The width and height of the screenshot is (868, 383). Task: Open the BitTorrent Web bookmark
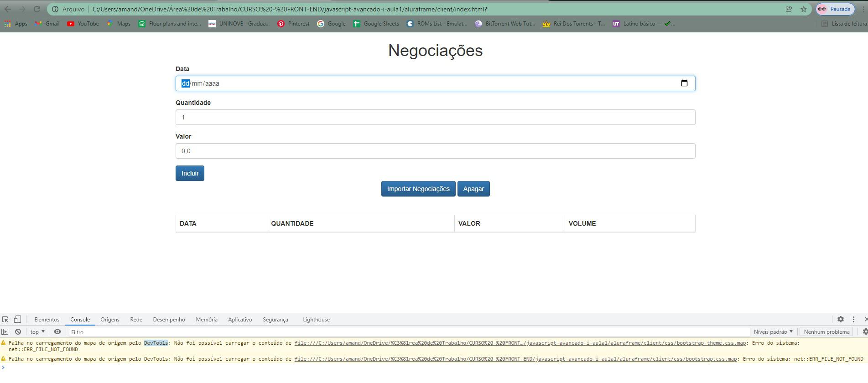click(x=505, y=24)
